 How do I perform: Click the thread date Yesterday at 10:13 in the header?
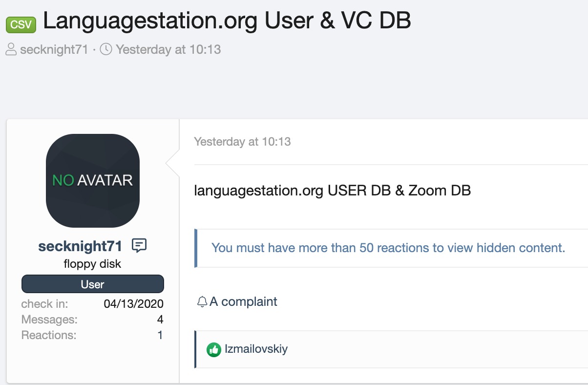[168, 49]
